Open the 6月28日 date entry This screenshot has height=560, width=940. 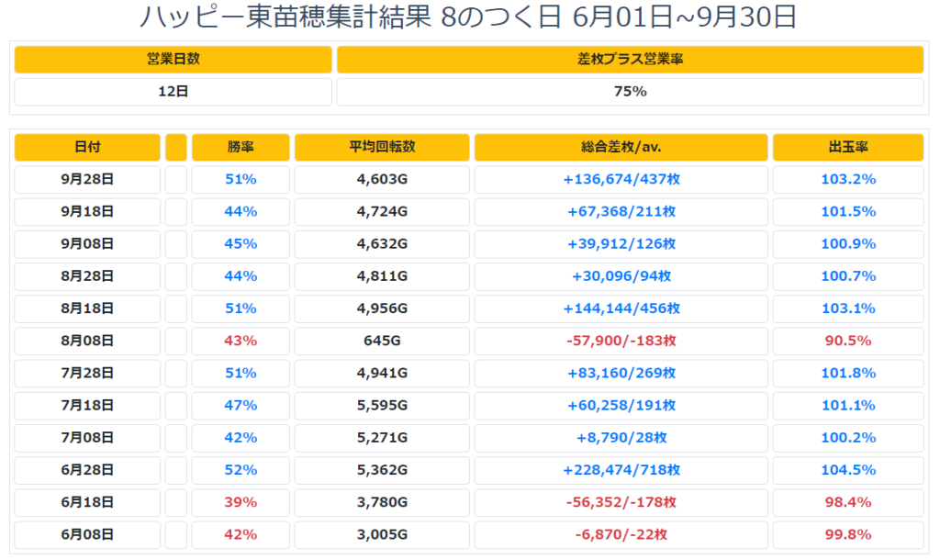pyautogui.click(x=87, y=470)
